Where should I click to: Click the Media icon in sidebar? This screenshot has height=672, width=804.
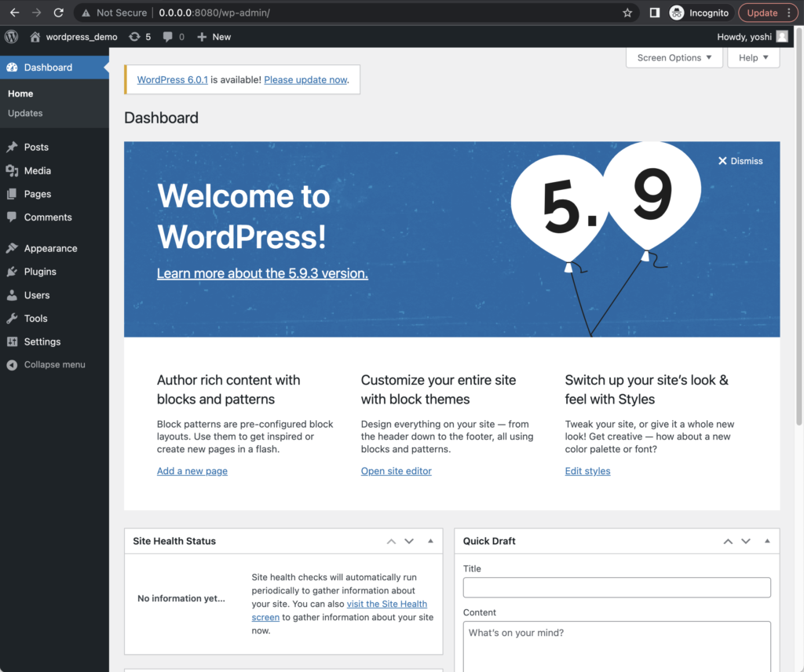coord(13,170)
